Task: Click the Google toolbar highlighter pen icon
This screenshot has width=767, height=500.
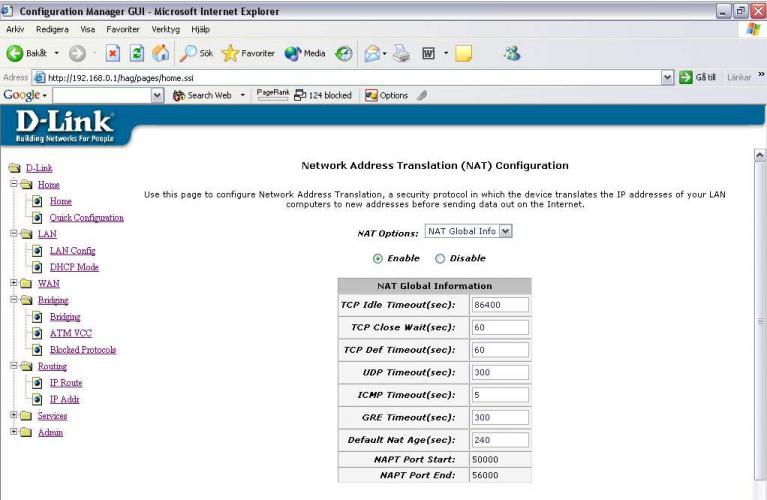Action: [422, 95]
